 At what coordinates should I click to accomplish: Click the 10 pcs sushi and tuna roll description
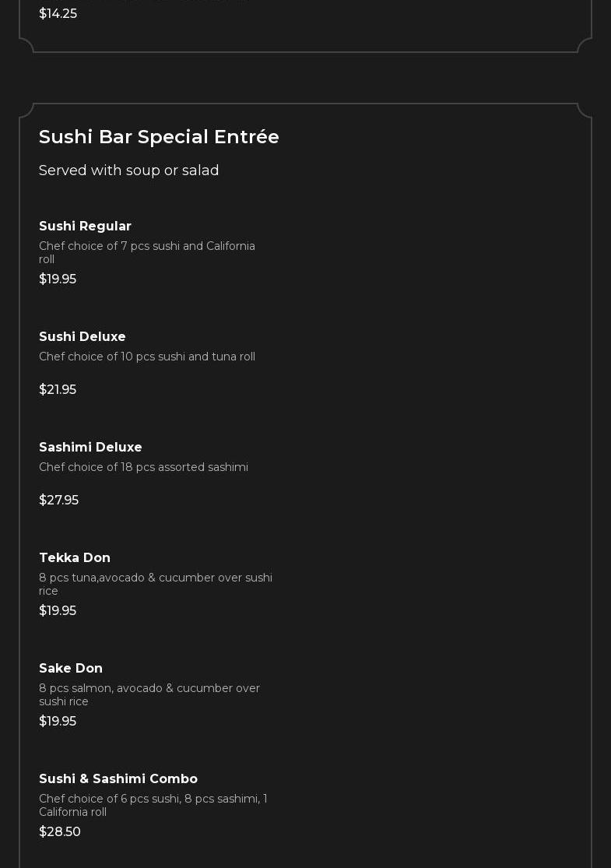click(147, 357)
